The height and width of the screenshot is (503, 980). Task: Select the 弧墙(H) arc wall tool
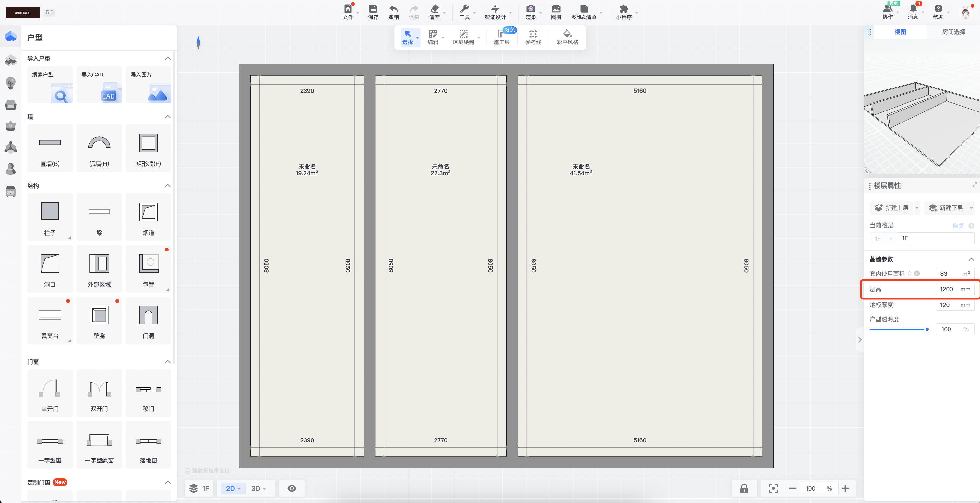tap(99, 149)
